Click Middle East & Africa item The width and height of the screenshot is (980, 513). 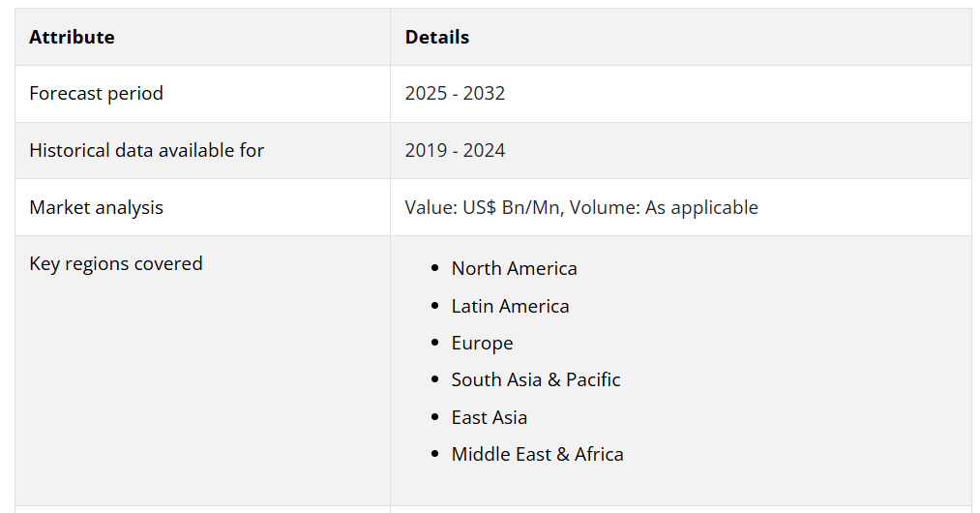[x=538, y=454]
